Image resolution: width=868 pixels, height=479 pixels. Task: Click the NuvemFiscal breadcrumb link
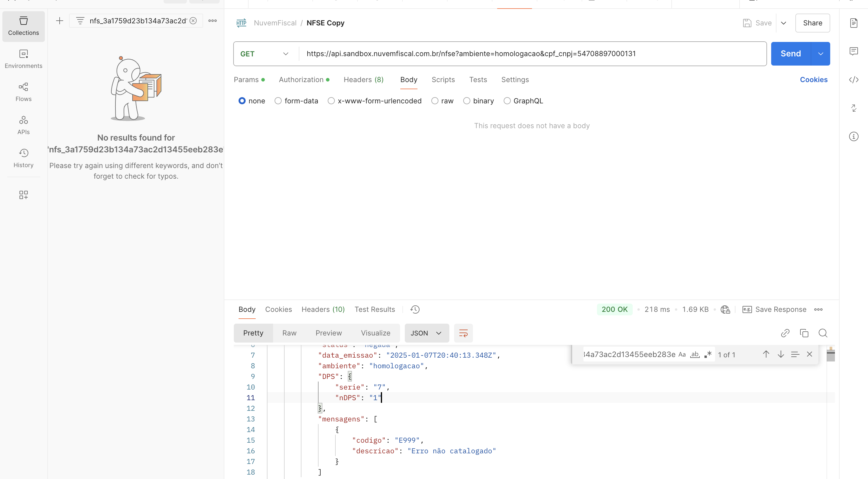tap(275, 23)
